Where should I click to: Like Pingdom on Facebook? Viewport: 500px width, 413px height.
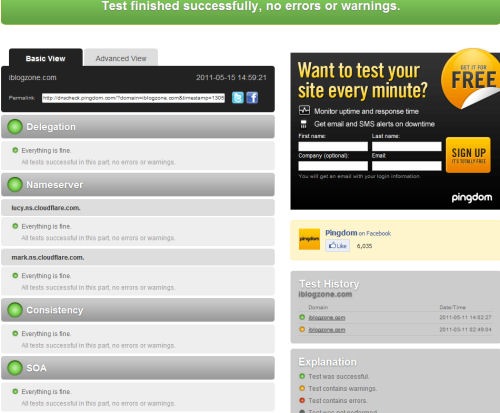(x=338, y=246)
